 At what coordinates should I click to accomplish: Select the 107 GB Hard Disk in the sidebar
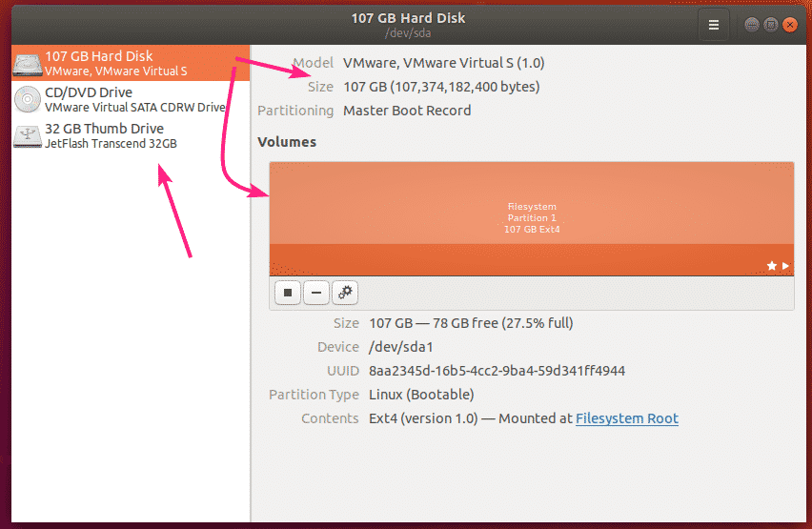131,63
